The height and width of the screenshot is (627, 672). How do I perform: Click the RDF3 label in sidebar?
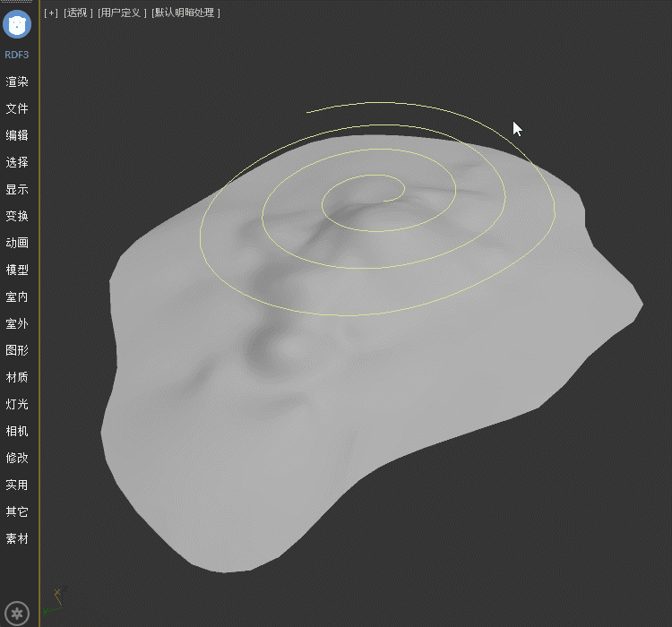(x=17, y=55)
